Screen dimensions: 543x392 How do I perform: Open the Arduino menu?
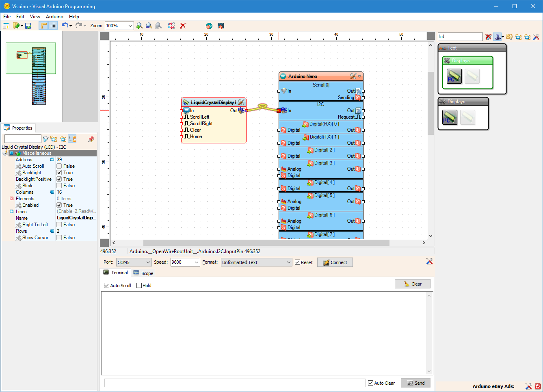(54, 17)
